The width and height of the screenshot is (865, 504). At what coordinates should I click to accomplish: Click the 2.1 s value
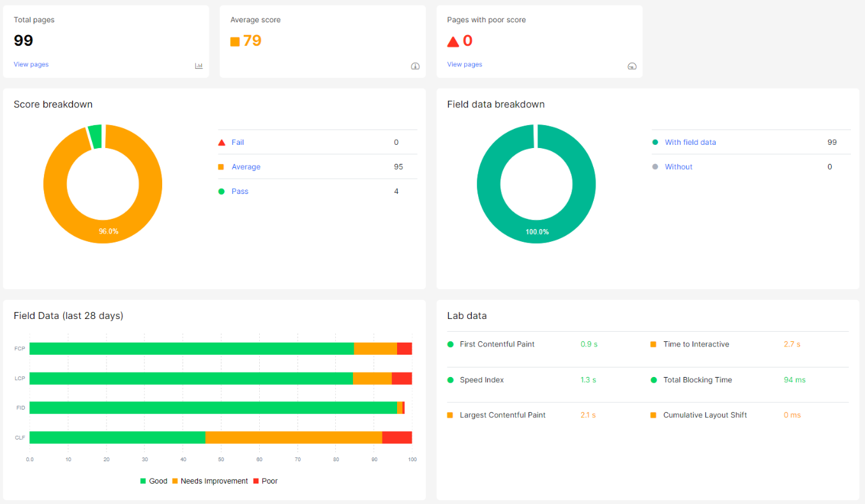[x=588, y=415]
